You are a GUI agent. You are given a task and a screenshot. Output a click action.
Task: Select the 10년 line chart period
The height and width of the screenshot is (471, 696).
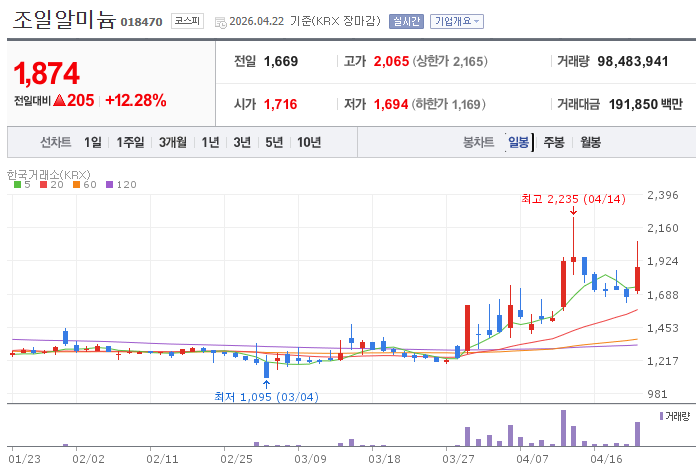pos(309,142)
